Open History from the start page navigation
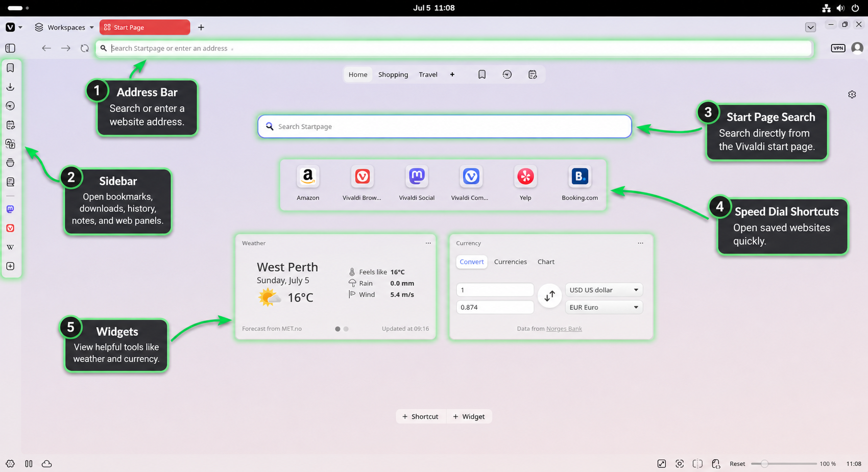The image size is (868, 472). coord(507,74)
